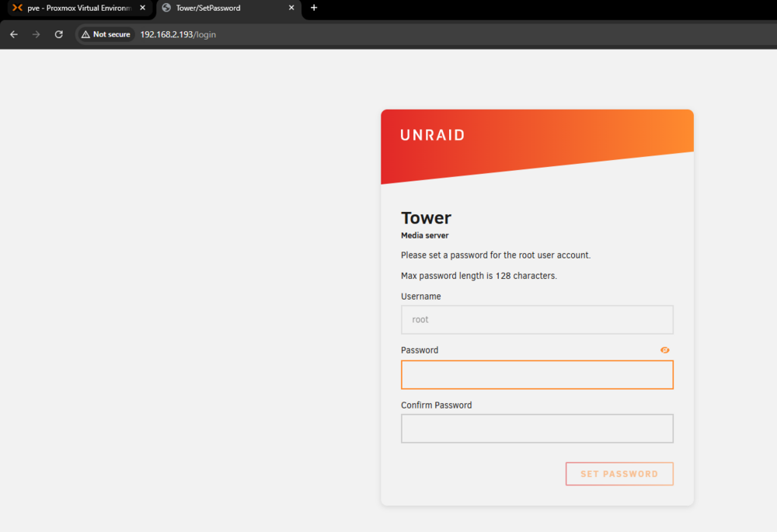Click the Confirm Password label
Viewport: 777px width, 532px height.
tap(436, 405)
